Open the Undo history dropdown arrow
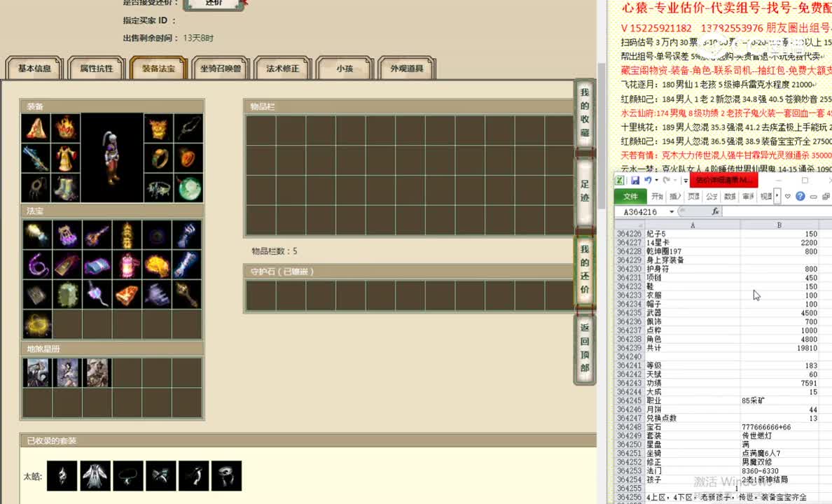832x504 pixels. tap(657, 181)
